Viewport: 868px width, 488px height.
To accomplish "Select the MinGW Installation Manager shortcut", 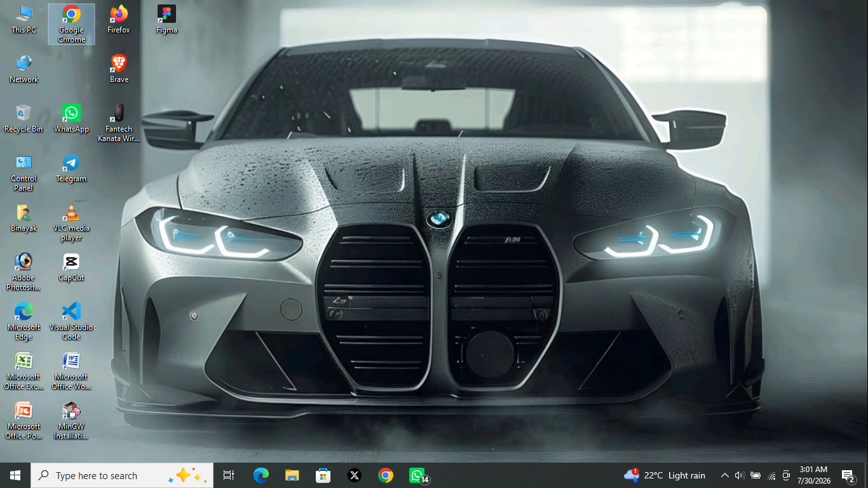I will tap(71, 421).
